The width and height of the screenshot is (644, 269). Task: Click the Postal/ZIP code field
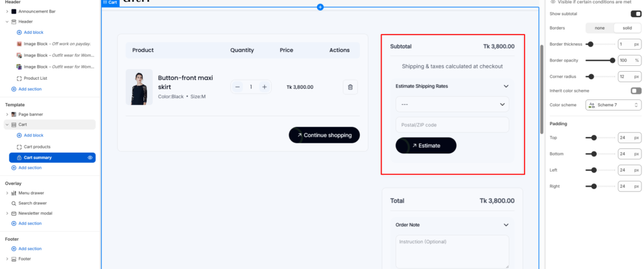tap(452, 125)
